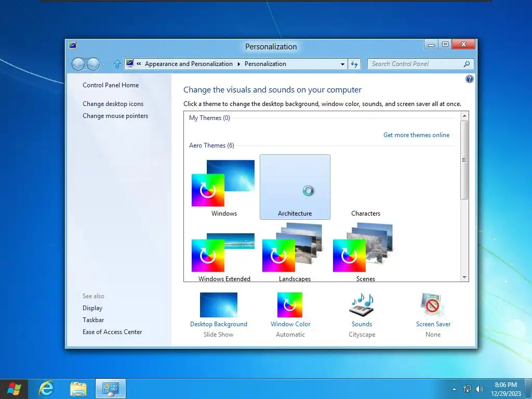Viewport: 532px width, 399px height.
Task: Click the Back navigation button
Action: [78, 64]
